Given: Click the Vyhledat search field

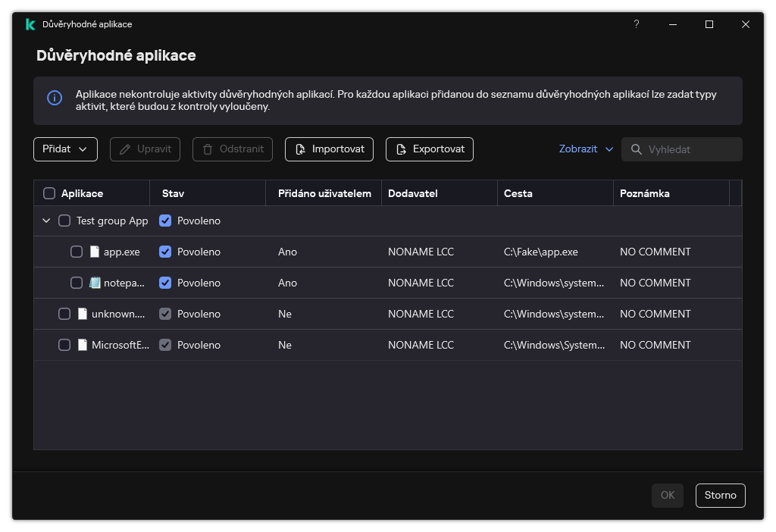Looking at the screenshot, I should [690, 149].
